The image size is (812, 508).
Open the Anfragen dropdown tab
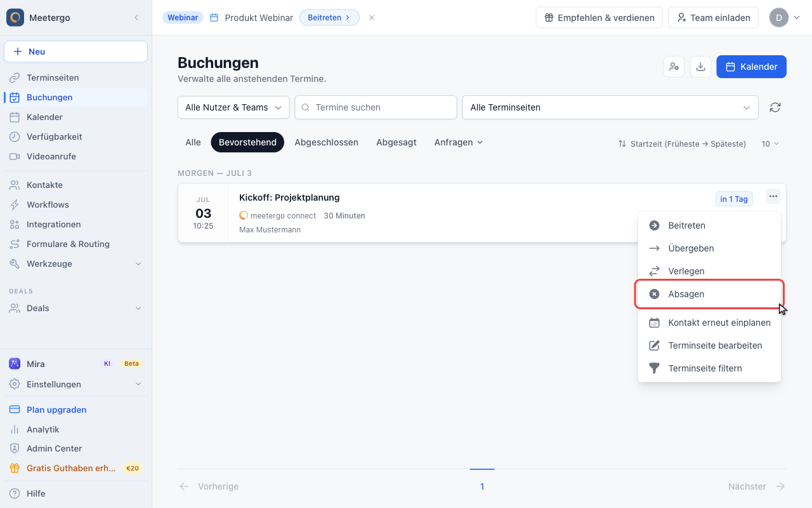(459, 142)
